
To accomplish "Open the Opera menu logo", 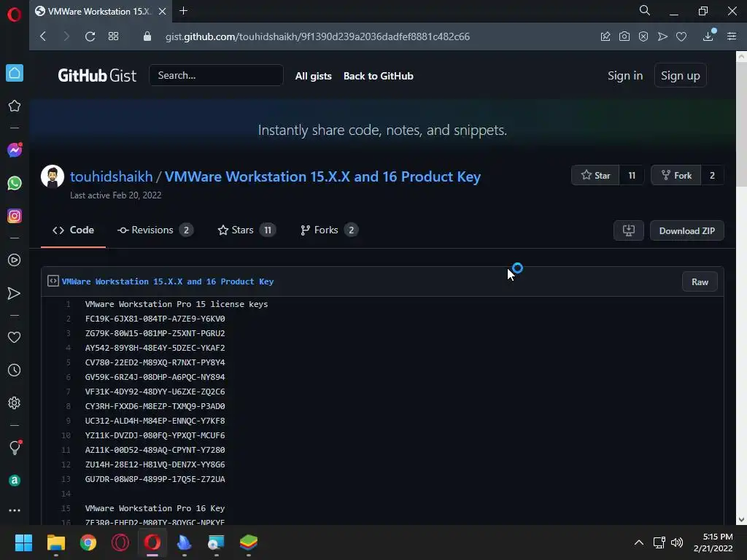I will click(x=15, y=15).
